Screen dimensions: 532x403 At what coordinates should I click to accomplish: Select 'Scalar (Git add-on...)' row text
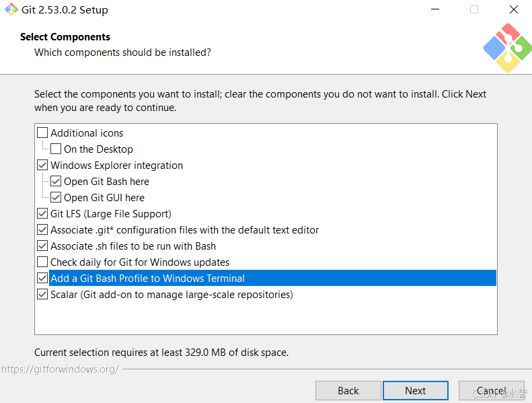click(172, 295)
